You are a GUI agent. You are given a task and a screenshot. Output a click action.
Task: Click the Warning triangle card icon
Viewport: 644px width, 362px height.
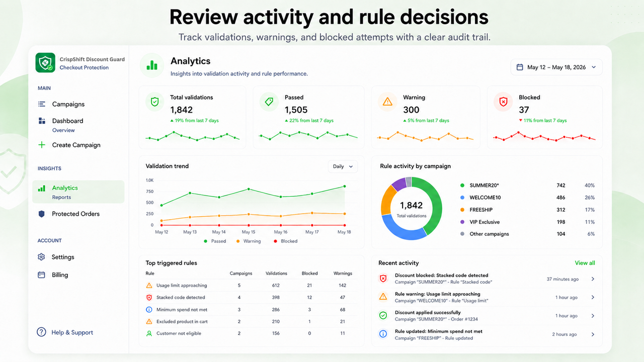point(387,102)
